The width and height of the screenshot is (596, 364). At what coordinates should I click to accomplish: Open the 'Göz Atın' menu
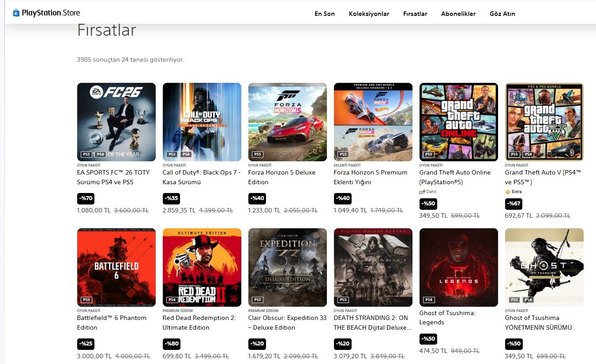(x=502, y=14)
